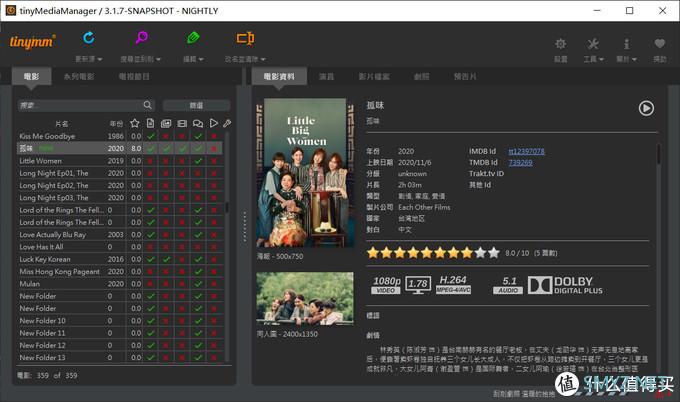Click the title column header

62,124
